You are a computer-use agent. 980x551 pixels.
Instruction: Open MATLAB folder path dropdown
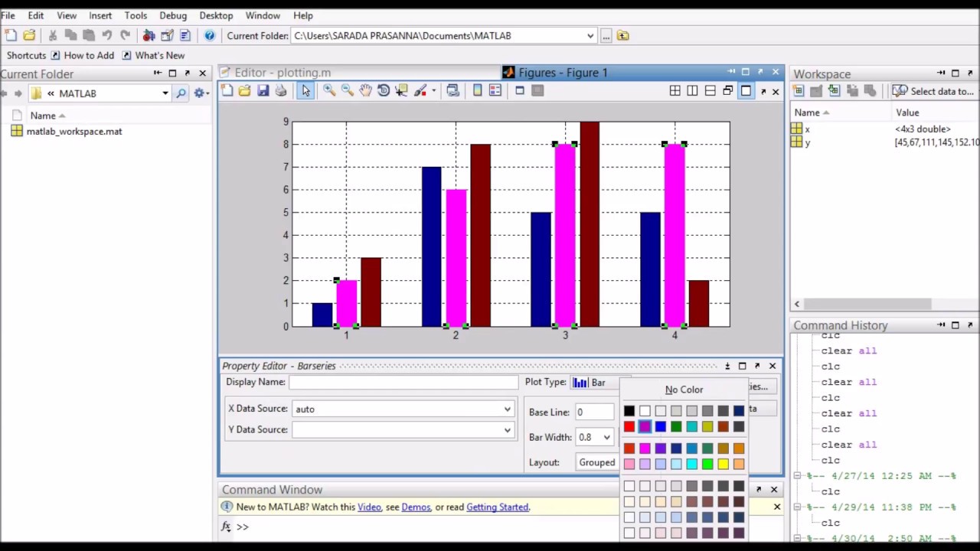tap(165, 93)
